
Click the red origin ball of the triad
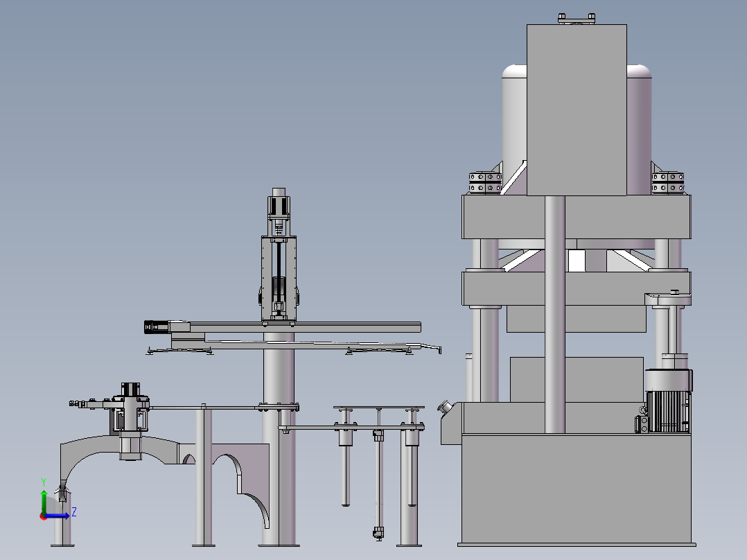pyautogui.click(x=44, y=516)
